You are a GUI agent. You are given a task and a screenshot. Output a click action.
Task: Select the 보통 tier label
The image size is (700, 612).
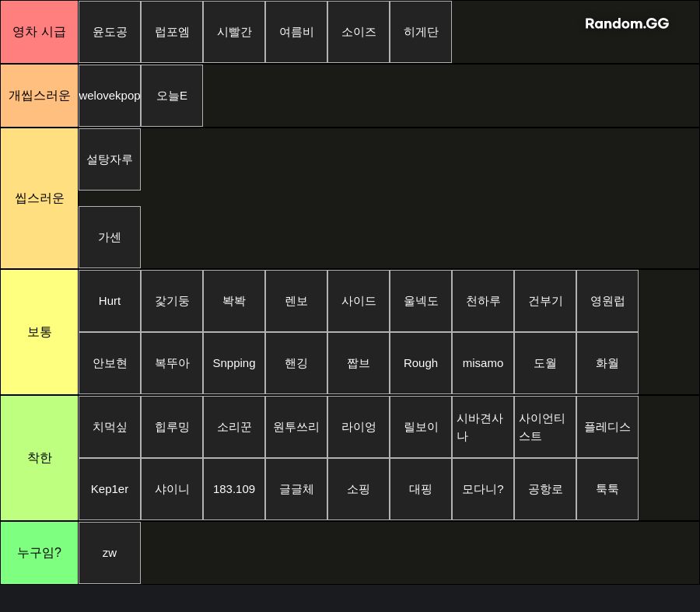[40, 332]
